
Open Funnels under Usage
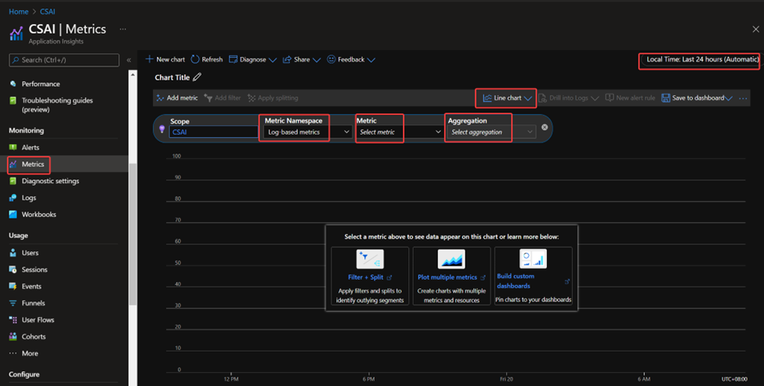(33, 303)
